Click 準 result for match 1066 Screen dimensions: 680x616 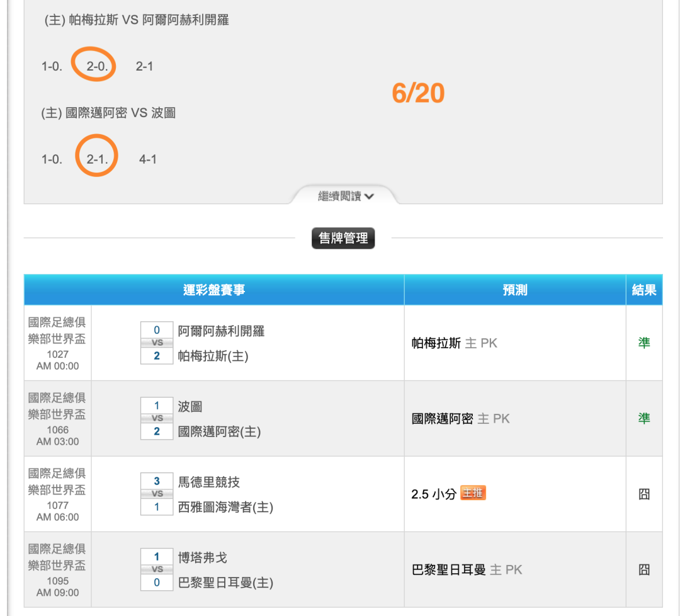tap(644, 419)
